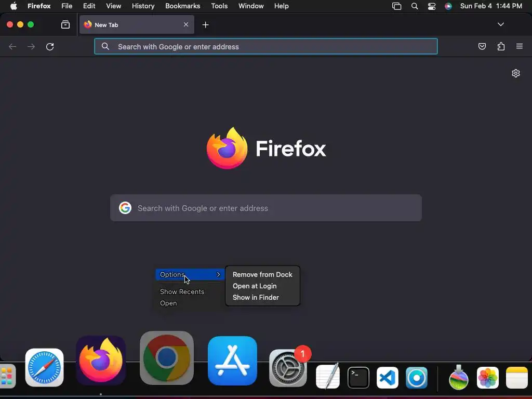Open the Apple menu

[x=14, y=6]
